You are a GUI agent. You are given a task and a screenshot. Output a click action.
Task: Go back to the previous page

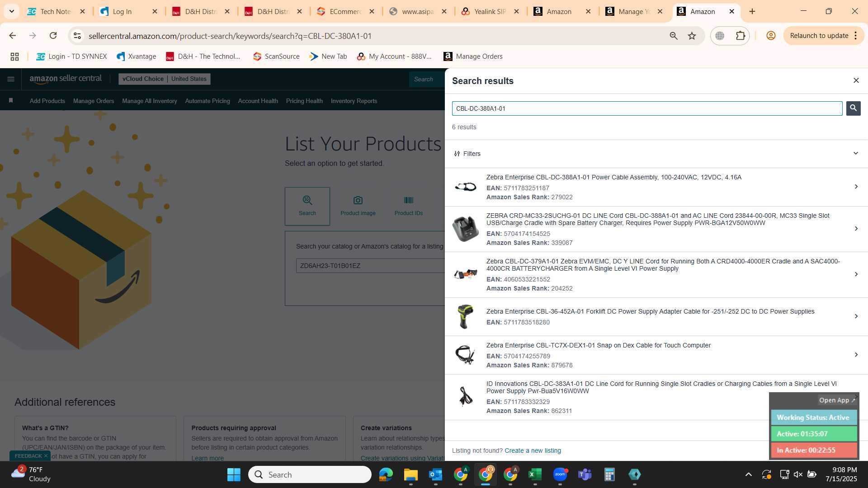pyautogui.click(x=12, y=36)
